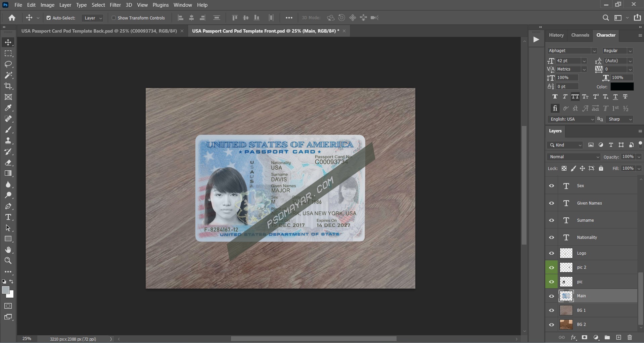Select the Move tool
Image resolution: width=644 pixels, height=343 pixels.
pyautogui.click(x=8, y=42)
